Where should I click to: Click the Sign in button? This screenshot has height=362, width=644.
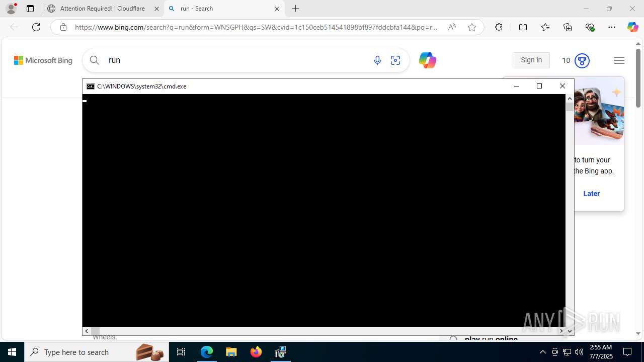(531, 60)
